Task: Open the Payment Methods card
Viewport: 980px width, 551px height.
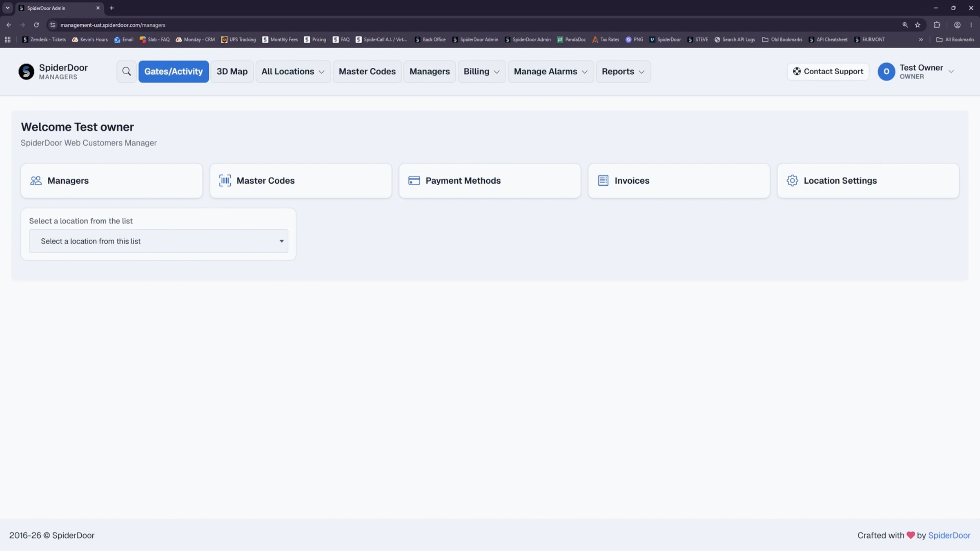Action: pyautogui.click(x=490, y=180)
